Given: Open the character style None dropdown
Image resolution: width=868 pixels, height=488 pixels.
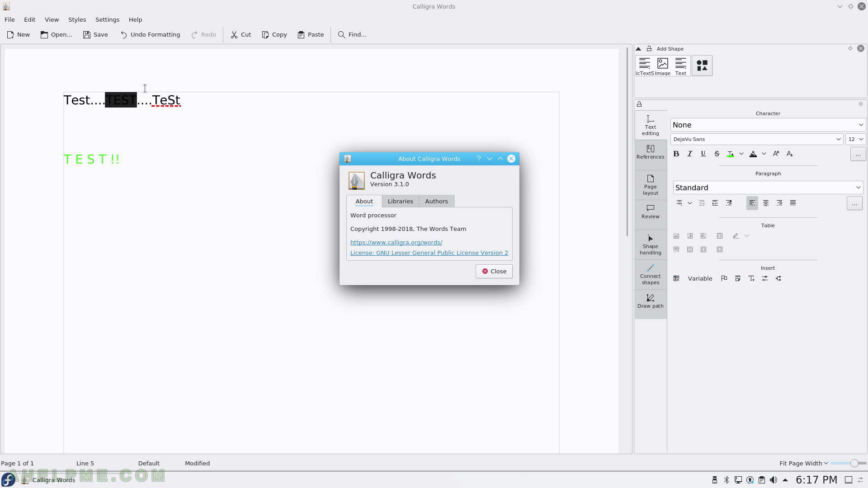Looking at the screenshot, I should pyautogui.click(x=768, y=125).
